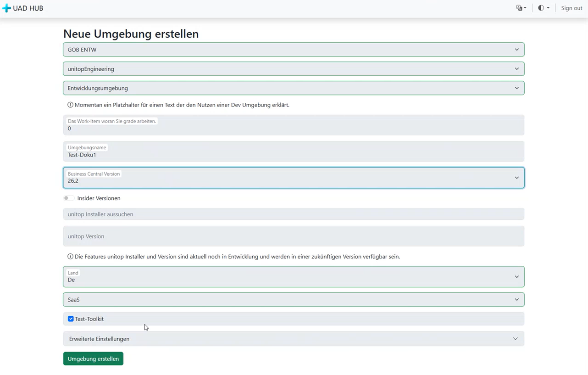Click the info icon about unitop Installer features

(70, 257)
